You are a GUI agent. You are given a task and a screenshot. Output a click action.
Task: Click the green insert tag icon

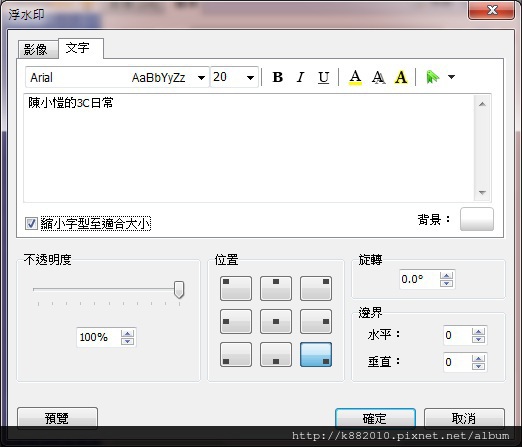click(x=433, y=77)
